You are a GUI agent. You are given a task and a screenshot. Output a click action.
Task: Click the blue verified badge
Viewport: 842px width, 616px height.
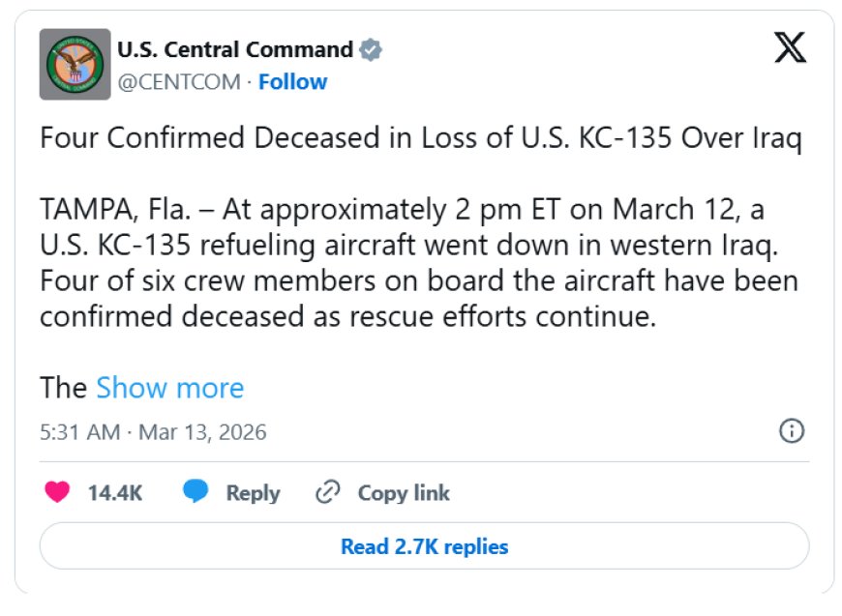click(371, 49)
